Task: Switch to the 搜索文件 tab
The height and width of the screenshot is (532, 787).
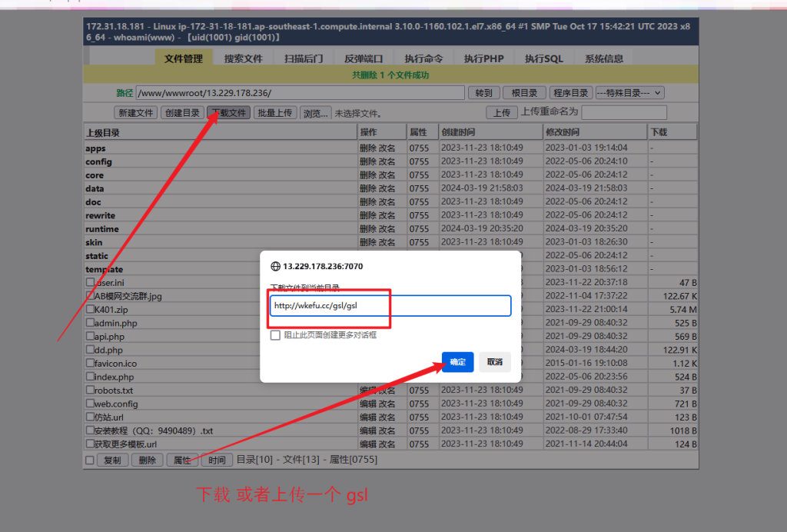Action: click(x=243, y=58)
